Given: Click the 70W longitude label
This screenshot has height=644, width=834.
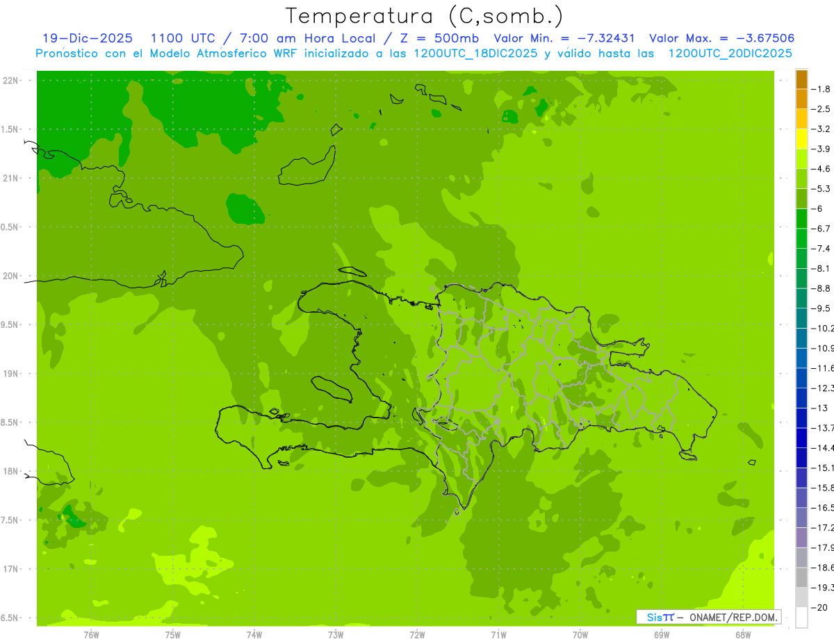Looking at the screenshot, I should tap(580, 634).
